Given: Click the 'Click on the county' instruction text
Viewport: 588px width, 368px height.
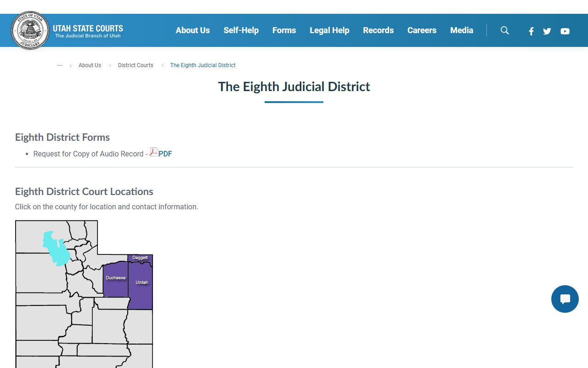Looking at the screenshot, I should point(107,207).
